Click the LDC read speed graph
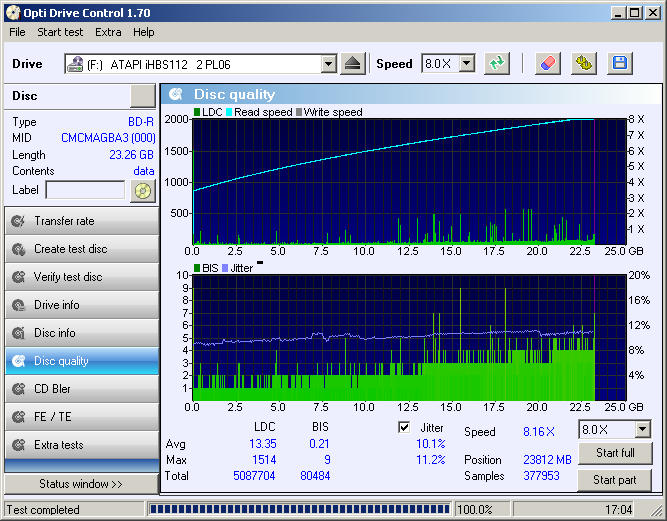This screenshot has height=521, width=667. (409, 182)
